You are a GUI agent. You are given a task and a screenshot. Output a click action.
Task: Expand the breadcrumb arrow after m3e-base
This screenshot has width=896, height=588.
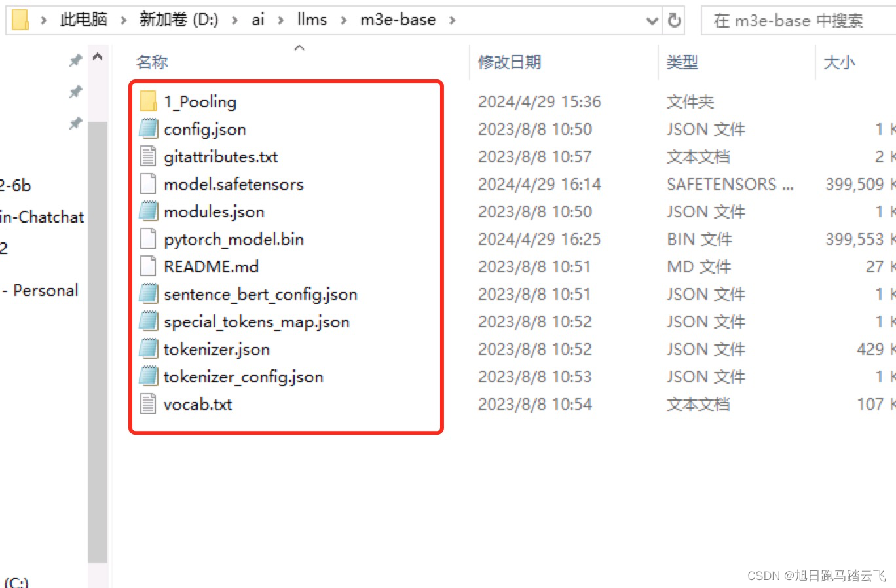pos(451,20)
